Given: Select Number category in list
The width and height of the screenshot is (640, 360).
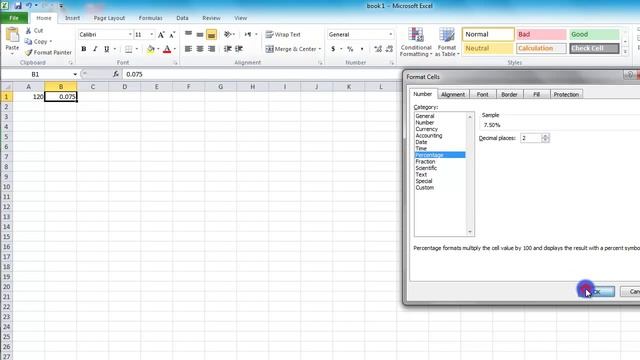Looking at the screenshot, I should point(424,122).
